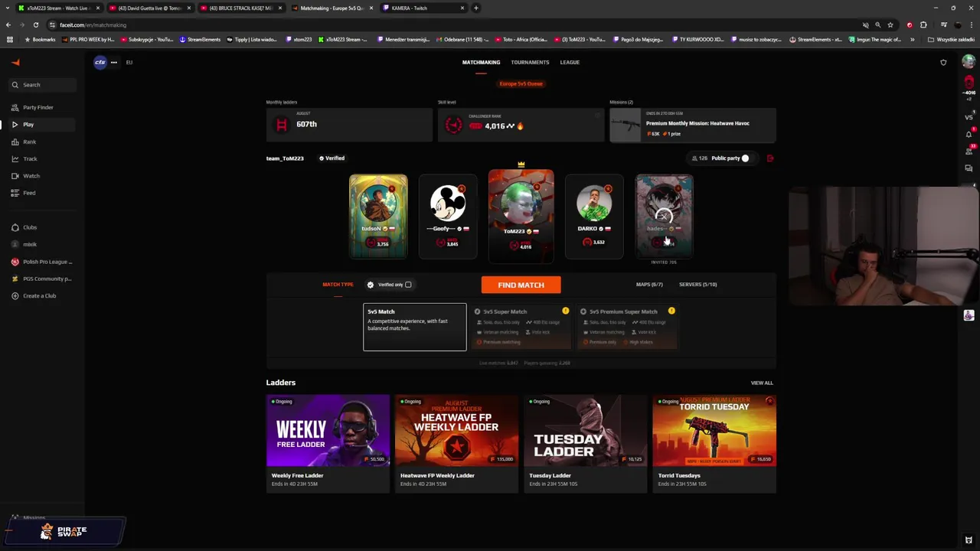980x551 pixels.
Task: Open the Europe 5v5 Queue selector
Action: click(x=521, y=83)
